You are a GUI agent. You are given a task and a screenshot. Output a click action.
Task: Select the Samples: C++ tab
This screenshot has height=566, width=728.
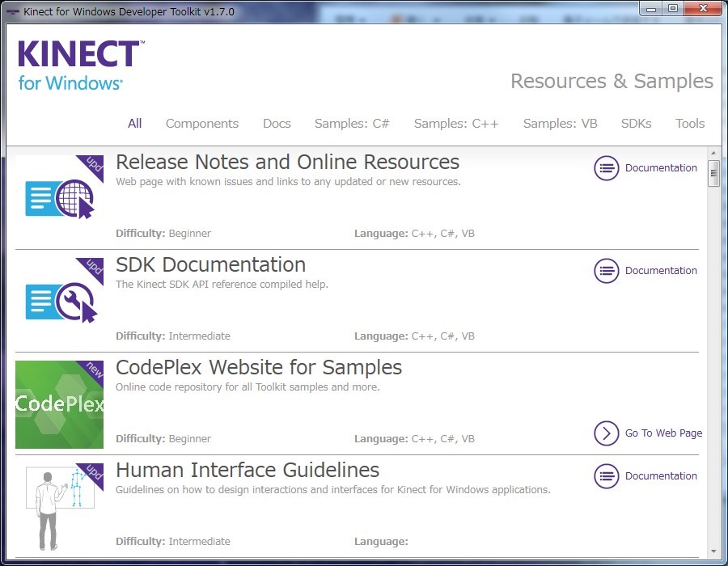point(456,124)
